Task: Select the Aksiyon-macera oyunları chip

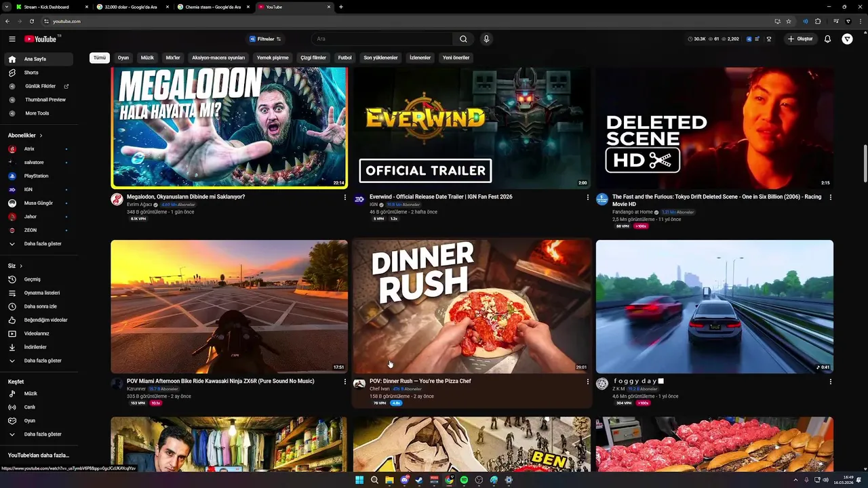Action: 218,58
